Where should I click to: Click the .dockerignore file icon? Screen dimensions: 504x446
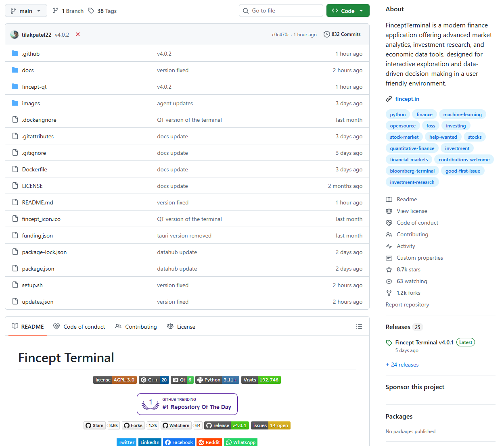click(x=15, y=119)
